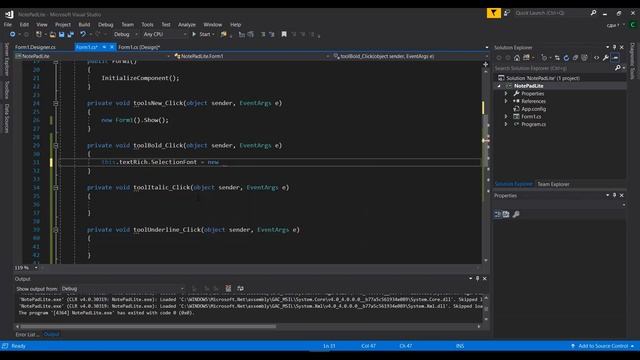
Task: Click the InitializeComponent(); line in editor
Action: tap(140, 78)
